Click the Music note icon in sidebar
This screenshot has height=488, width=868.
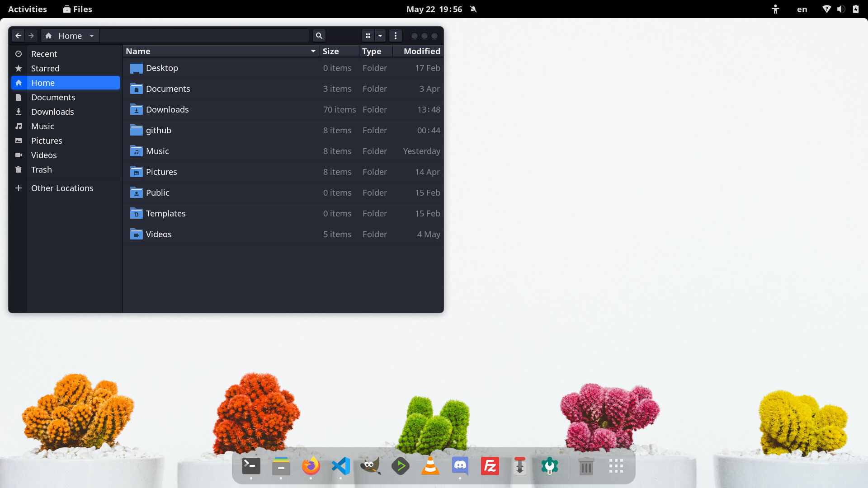point(19,126)
